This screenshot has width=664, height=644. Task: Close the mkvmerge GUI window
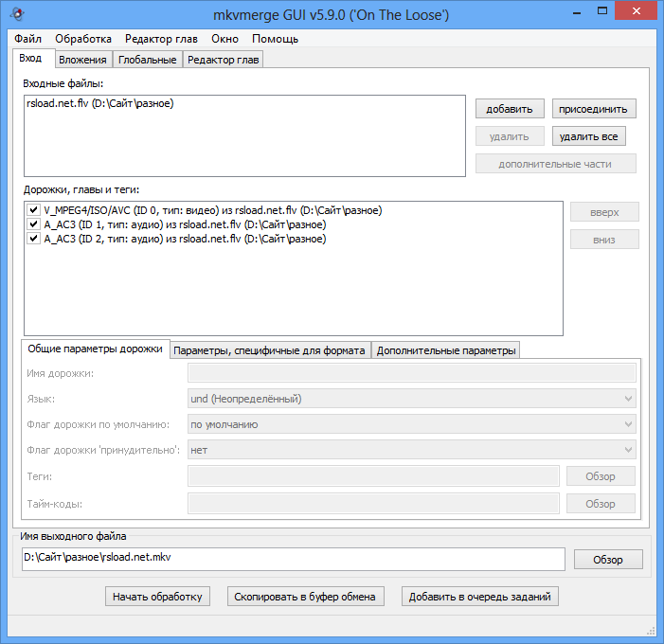(x=636, y=11)
